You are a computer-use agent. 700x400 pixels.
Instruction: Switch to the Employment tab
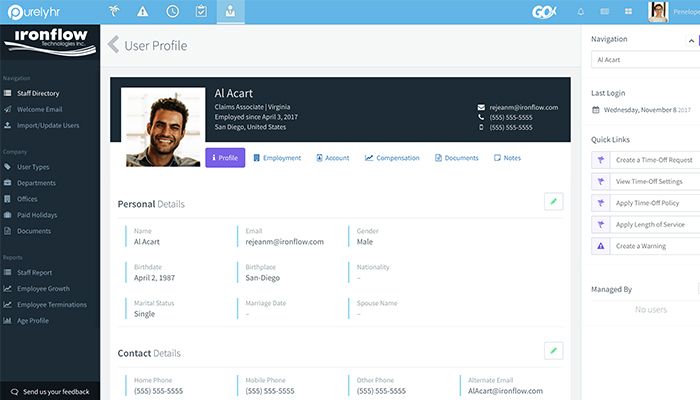(x=276, y=158)
